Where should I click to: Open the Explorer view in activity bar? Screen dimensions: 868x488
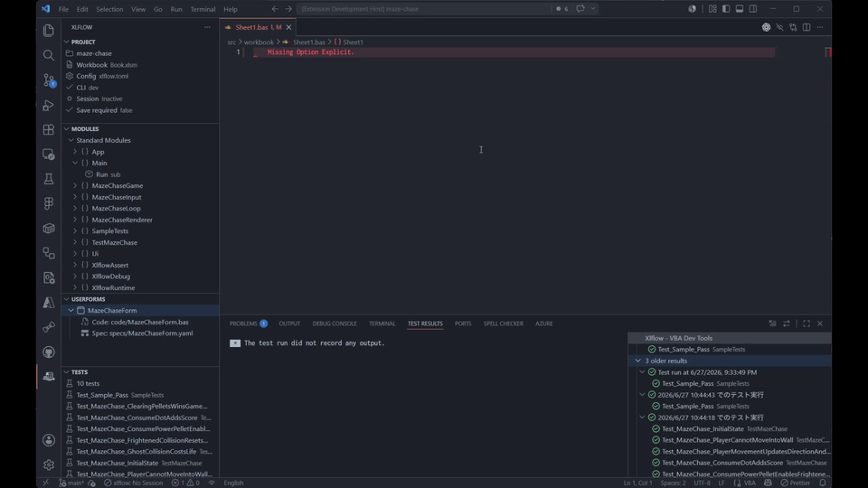click(49, 31)
